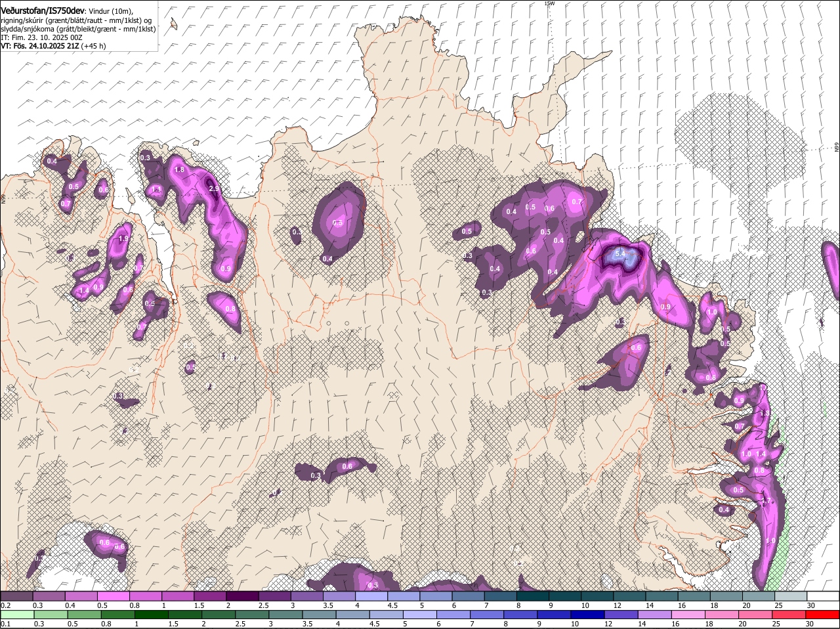Click upper snow legend swatch between 7 and 8
The width and height of the screenshot is (840, 629).
click(500, 596)
